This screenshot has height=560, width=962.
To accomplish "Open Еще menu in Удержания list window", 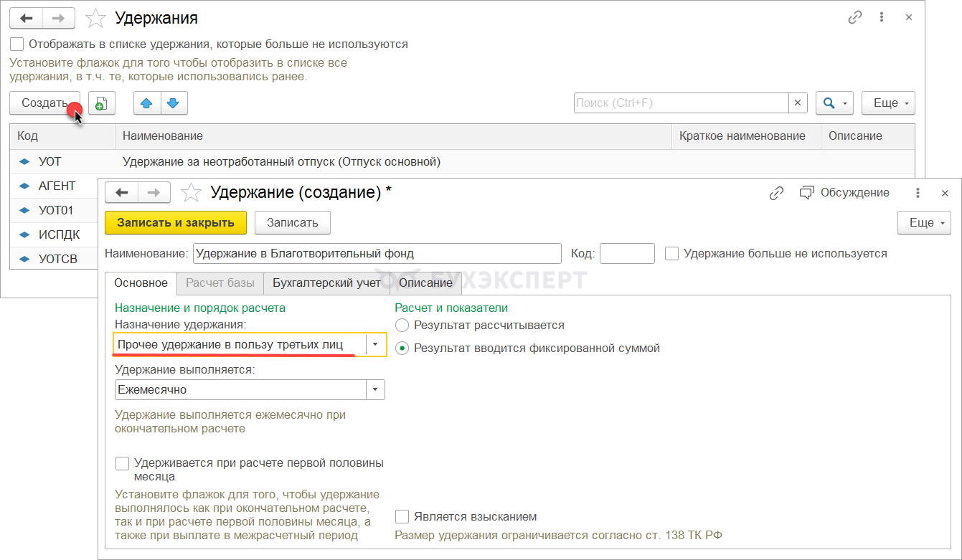I will (888, 103).
